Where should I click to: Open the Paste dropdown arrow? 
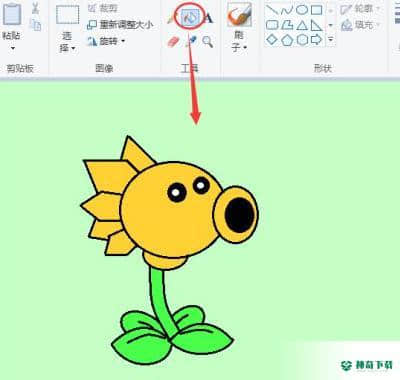click(13, 48)
